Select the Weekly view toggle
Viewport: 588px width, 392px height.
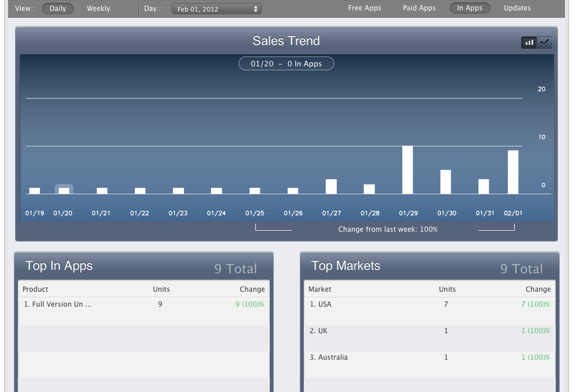[98, 9]
